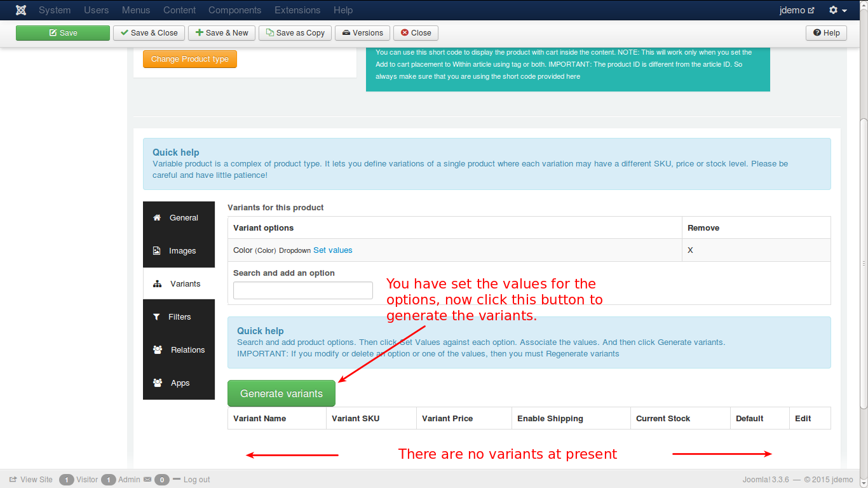Viewport: 868px width, 488px height.
Task: Switch to the Images tab
Action: tap(179, 251)
